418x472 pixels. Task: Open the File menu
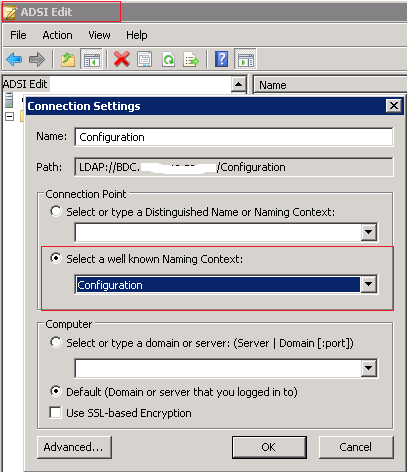tap(18, 35)
